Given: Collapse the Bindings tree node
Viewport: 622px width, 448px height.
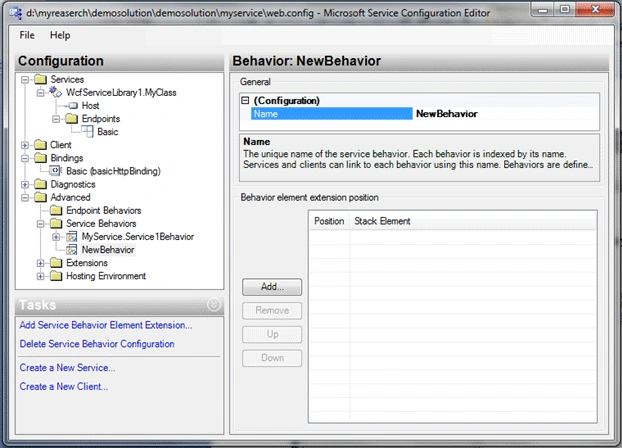Looking at the screenshot, I should point(25,158).
